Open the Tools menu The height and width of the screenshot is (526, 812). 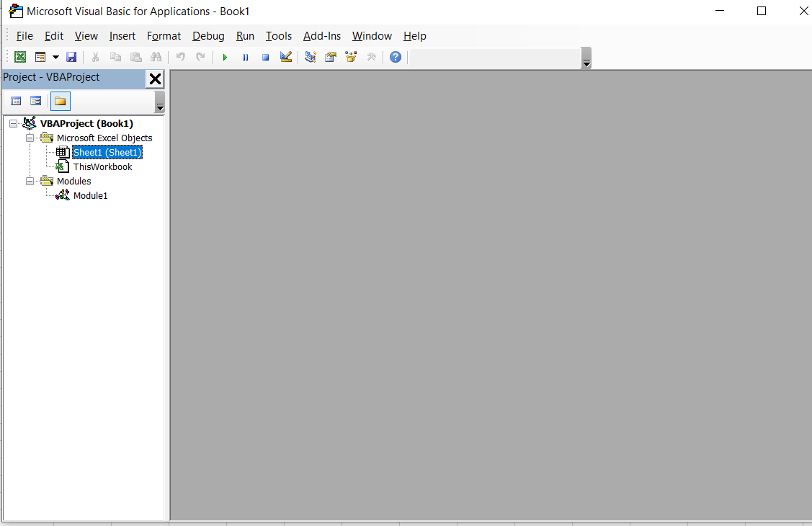(279, 36)
